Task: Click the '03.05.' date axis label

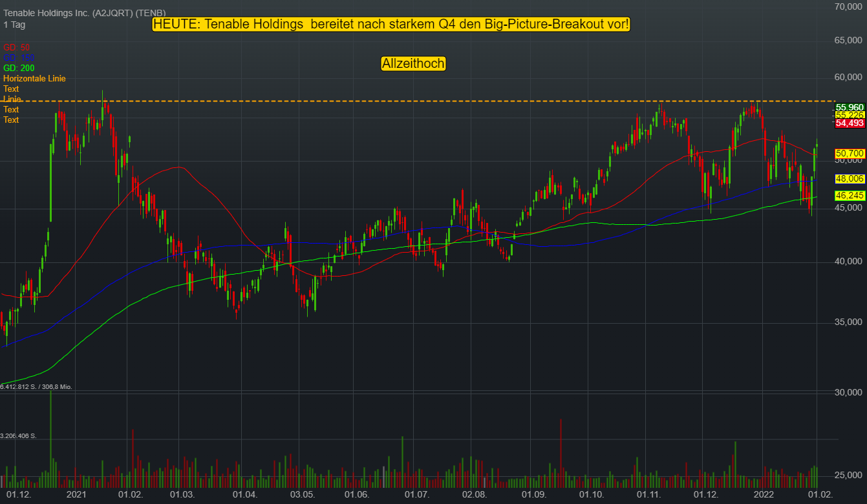Action: point(302,495)
